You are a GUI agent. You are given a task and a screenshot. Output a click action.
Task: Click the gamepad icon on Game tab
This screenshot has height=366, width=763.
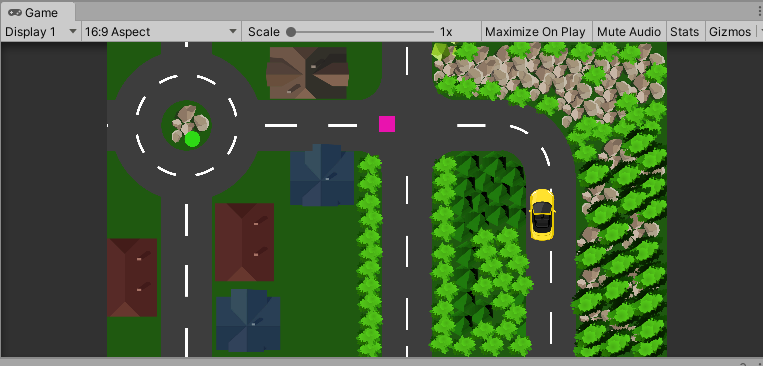tap(15, 12)
